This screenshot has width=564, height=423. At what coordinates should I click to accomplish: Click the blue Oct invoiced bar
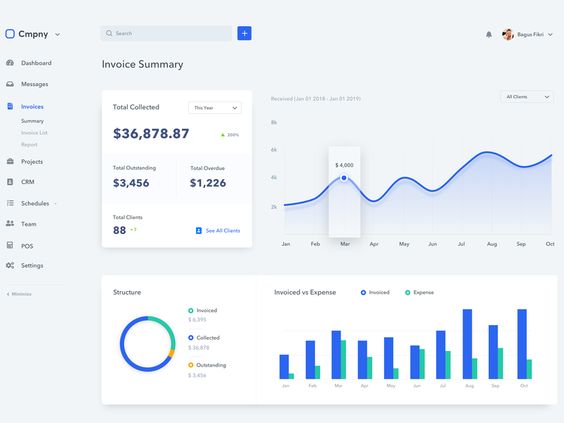522,344
